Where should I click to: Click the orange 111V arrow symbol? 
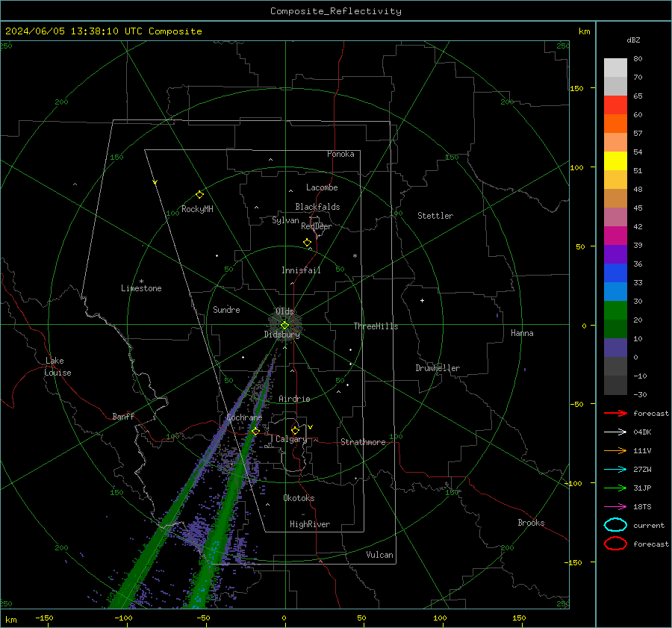click(x=615, y=450)
